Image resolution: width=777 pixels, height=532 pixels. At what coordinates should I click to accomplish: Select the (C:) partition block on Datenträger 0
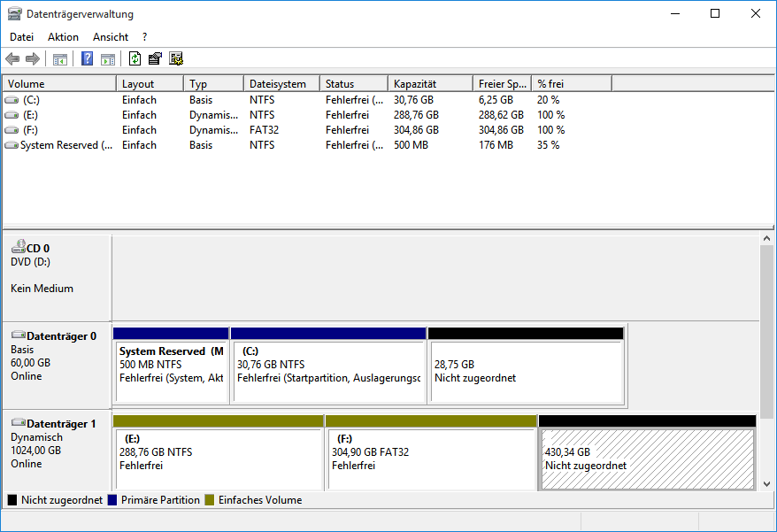pyautogui.click(x=328, y=366)
